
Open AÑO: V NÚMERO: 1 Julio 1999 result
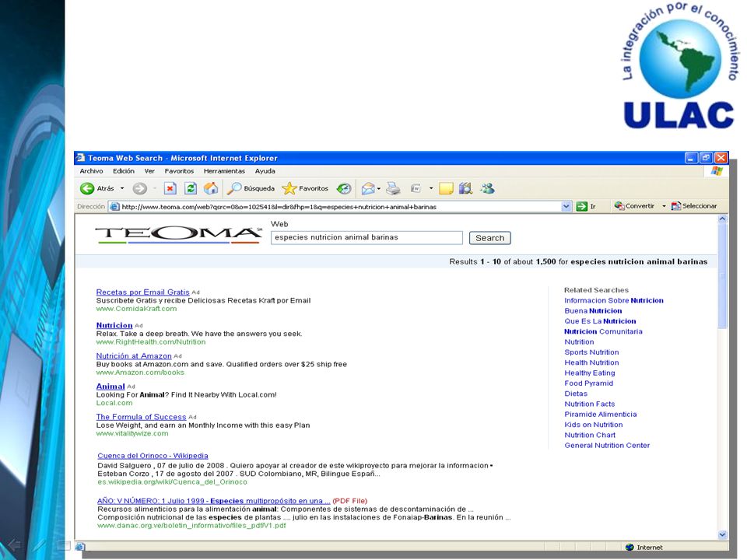tap(213, 500)
